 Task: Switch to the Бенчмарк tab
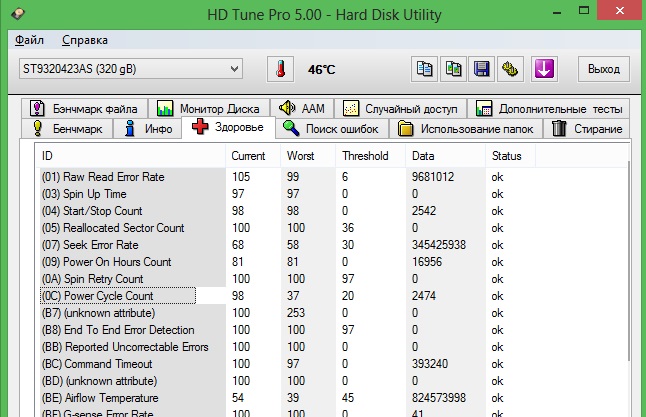click(x=67, y=129)
